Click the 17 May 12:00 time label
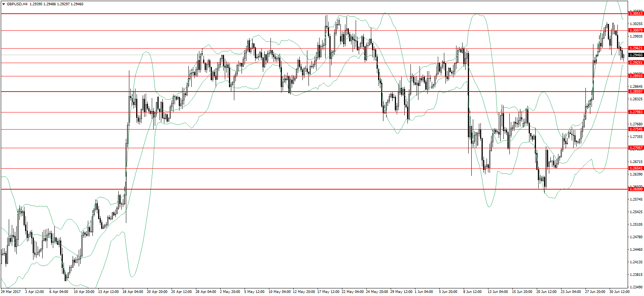The width and height of the screenshot is (644, 296). coord(328,292)
